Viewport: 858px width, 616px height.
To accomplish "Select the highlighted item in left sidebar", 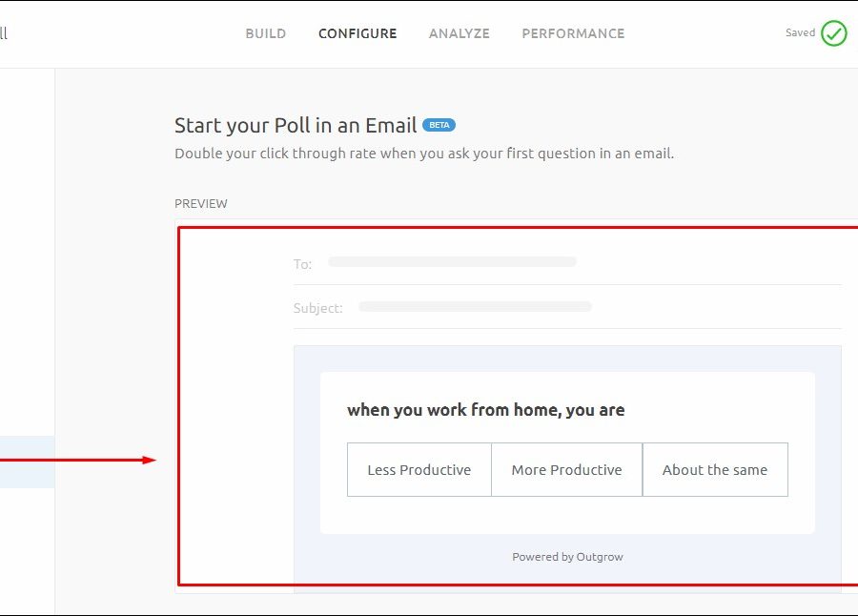I will click(27, 462).
